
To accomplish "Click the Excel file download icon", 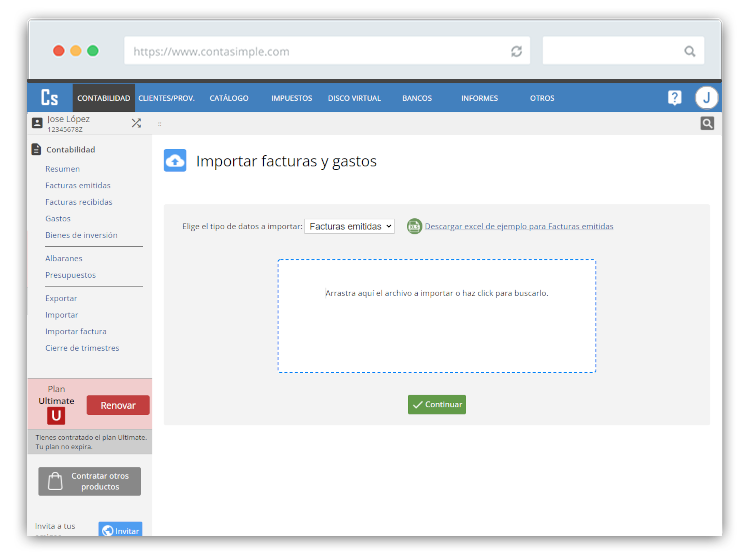I will [x=414, y=226].
